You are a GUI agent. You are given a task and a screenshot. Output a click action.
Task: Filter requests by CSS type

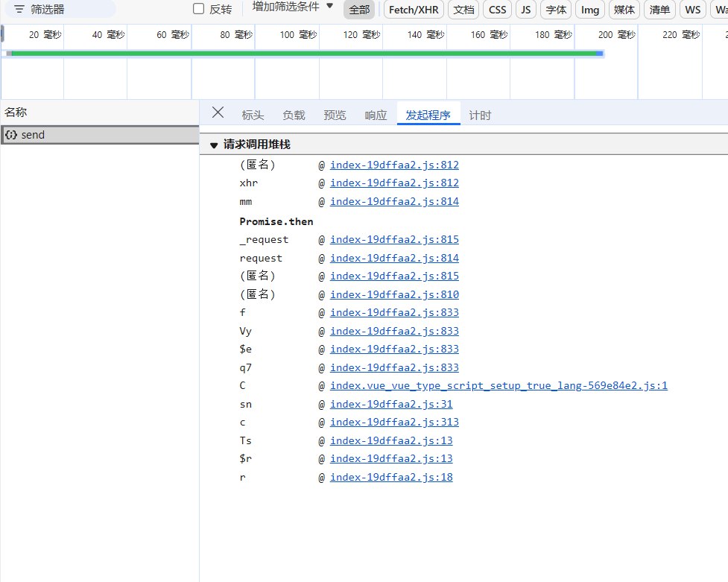click(497, 10)
